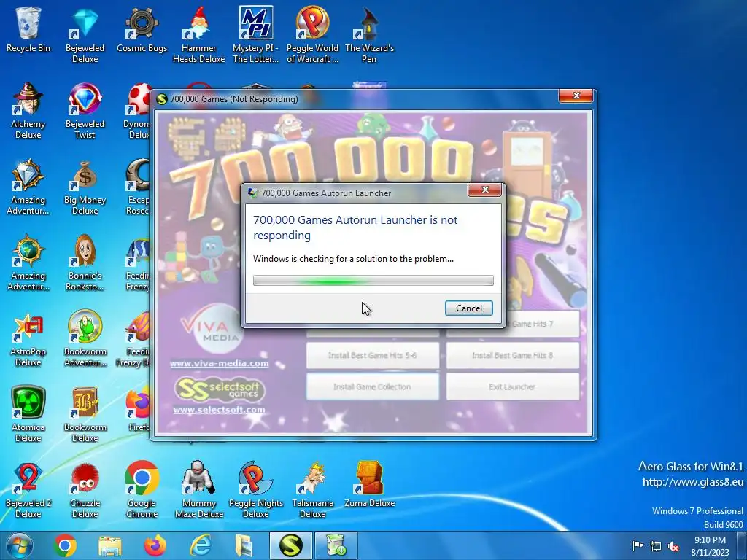The height and width of the screenshot is (560, 747).
Task: Launch Bejeweled Deluxe desktop shortcut
Action: pyautogui.click(x=85, y=35)
